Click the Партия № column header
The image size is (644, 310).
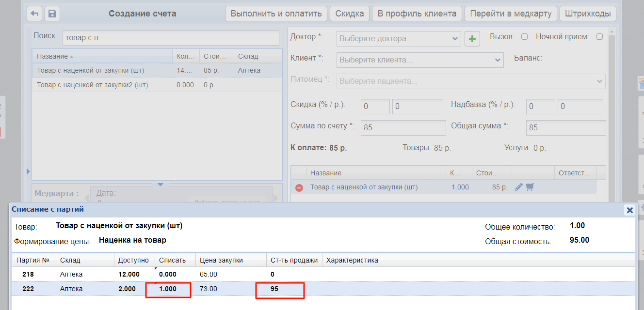33,260
